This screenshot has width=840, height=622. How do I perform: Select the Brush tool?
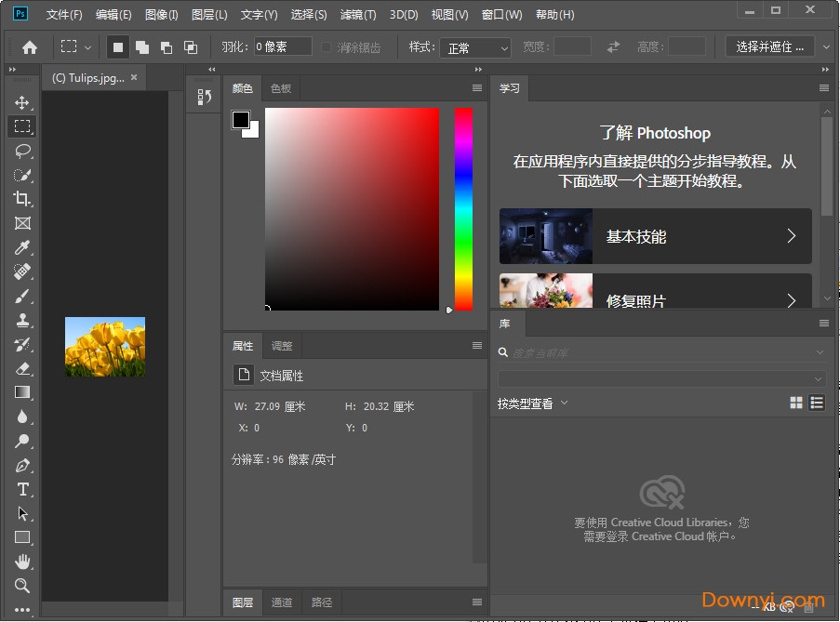click(x=22, y=296)
